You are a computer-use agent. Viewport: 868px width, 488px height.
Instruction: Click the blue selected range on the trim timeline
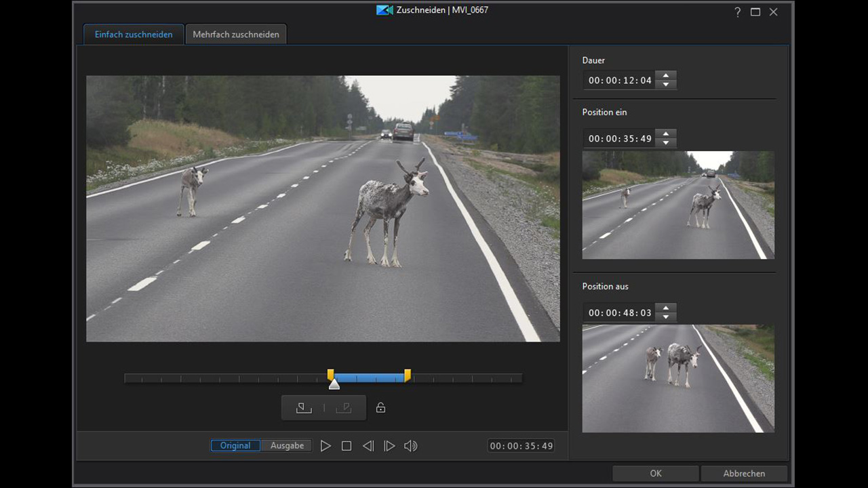[x=370, y=378]
